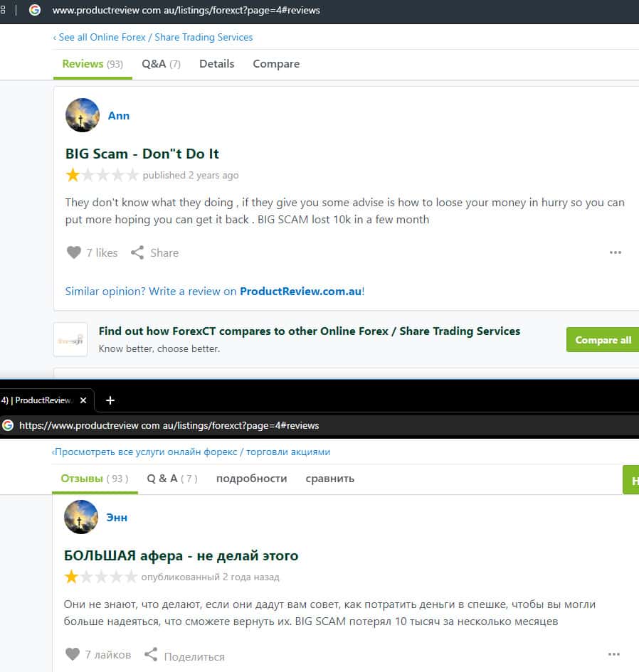Open a new browser tab with plus icon
Viewport: 639px width, 672px height.
tap(110, 400)
